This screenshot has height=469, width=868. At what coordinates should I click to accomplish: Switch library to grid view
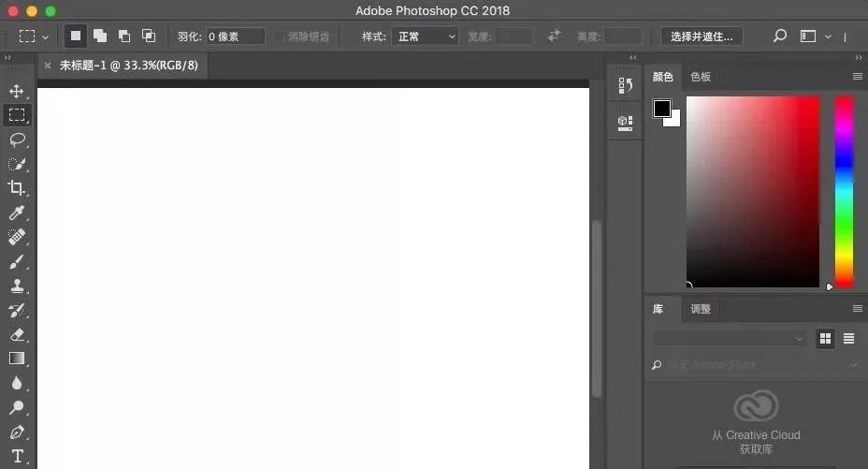point(825,338)
